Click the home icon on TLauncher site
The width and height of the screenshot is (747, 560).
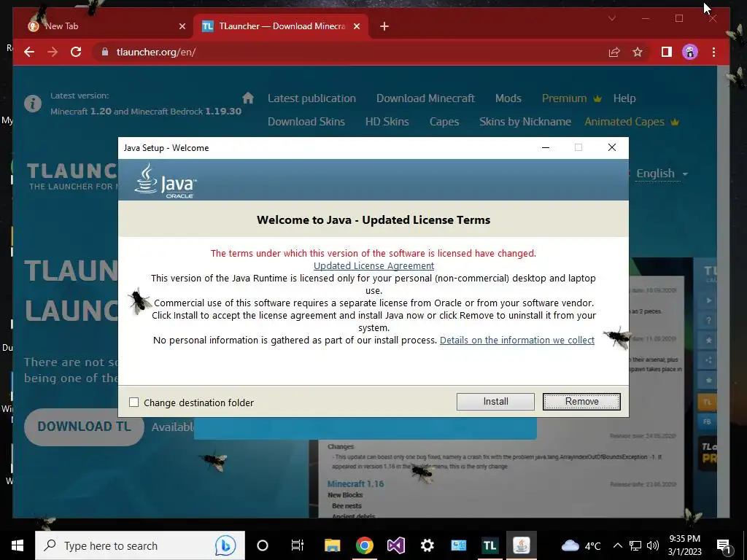click(248, 98)
